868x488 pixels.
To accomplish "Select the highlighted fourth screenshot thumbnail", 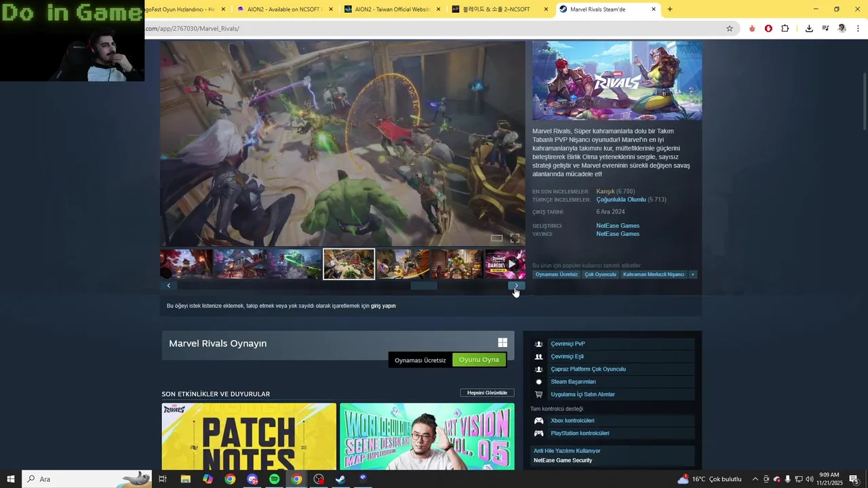I will 349,264.
